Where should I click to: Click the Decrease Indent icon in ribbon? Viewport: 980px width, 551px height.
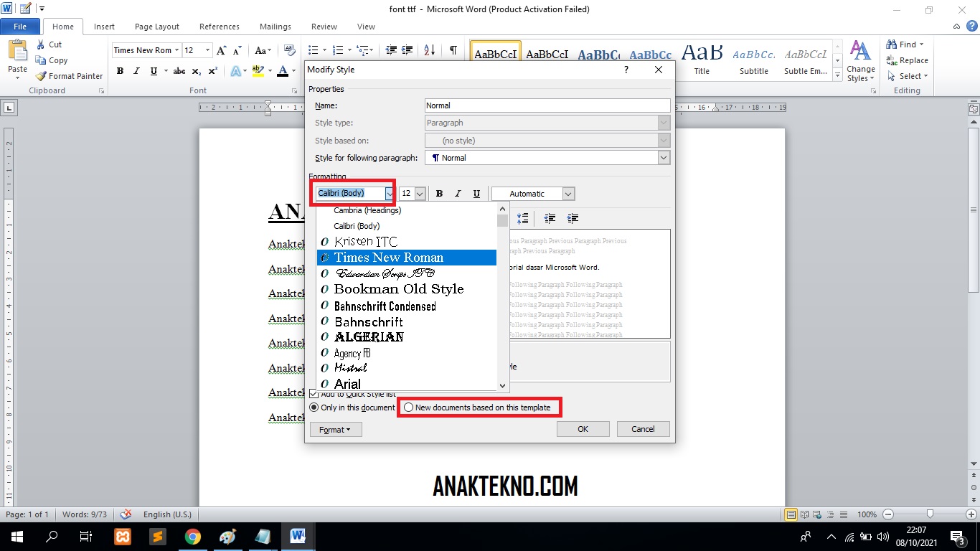pos(391,50)
